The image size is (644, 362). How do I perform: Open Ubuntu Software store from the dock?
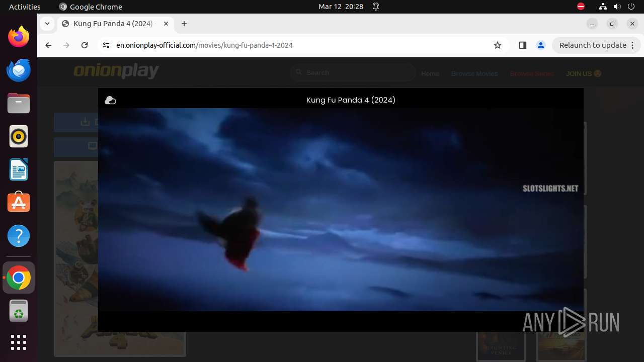(x=19, y=202)
